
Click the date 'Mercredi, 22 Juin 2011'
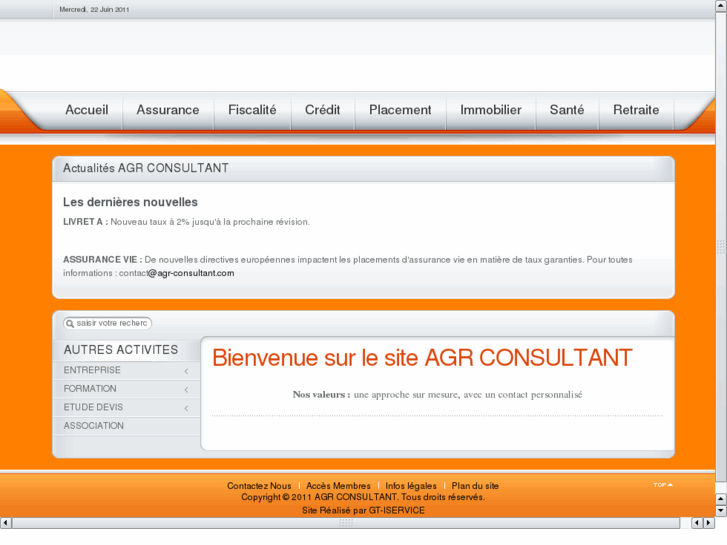95,9
